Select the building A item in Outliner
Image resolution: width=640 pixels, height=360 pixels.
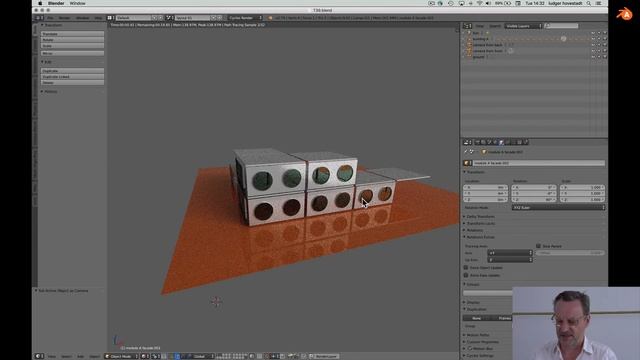click(480, 39)
